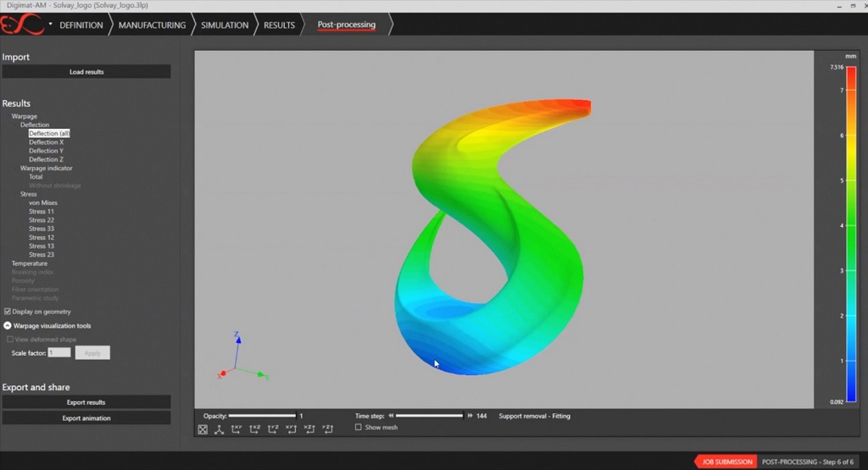The width and height of the screenshot is (868, 470).
Task: Open the dropdown arrow beside the logo
Action: pyautogui.click(x=50, y=25)
